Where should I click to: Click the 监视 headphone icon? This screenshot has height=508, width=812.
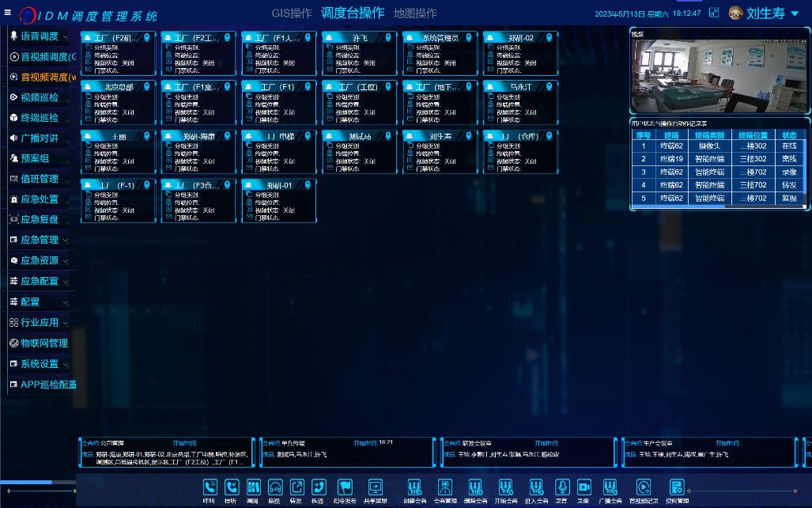tap(275, 487)
